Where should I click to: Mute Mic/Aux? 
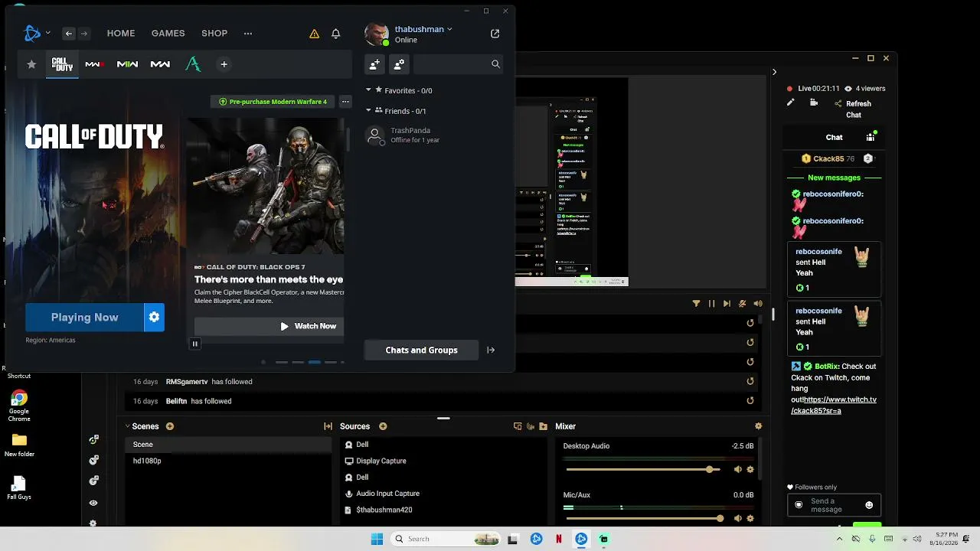pyautogui.click(x=738, y=518)
